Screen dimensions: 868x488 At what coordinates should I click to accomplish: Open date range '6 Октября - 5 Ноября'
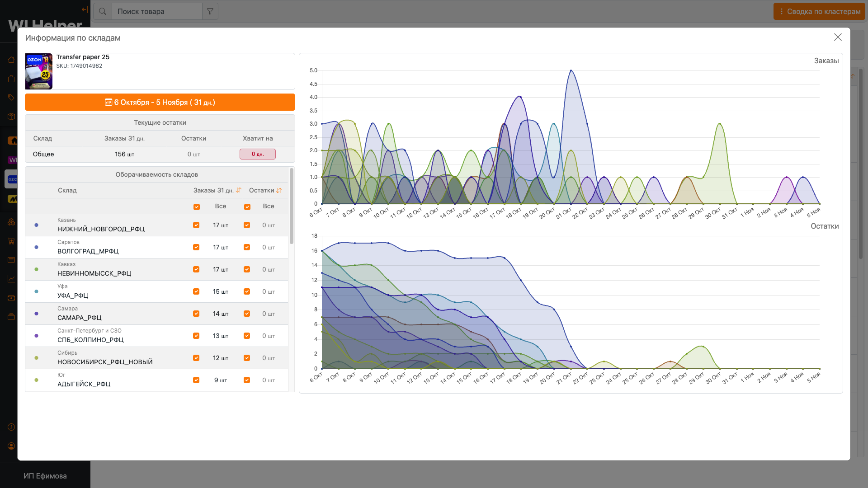160,102
